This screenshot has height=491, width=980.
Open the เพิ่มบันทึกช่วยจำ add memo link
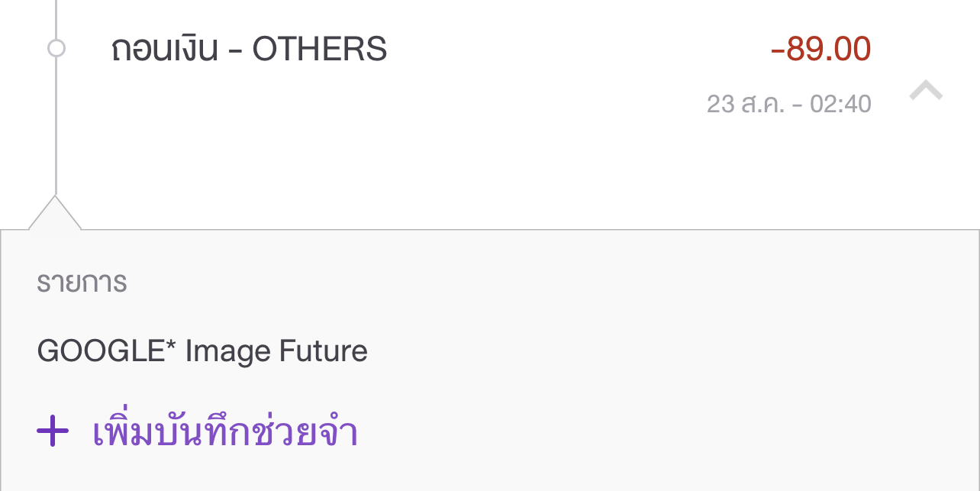pyautogui.click(x=225, y=431)
